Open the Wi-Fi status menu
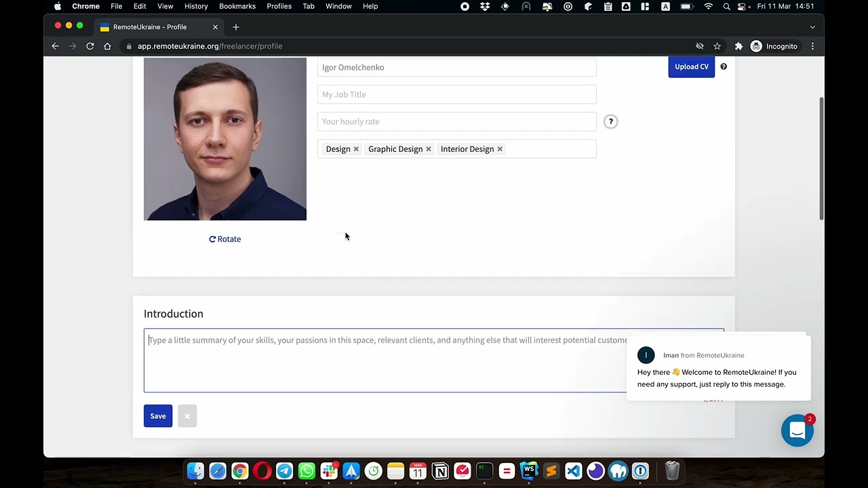The height and width of the screenshot is (488, 868). [x=708, y=6]
